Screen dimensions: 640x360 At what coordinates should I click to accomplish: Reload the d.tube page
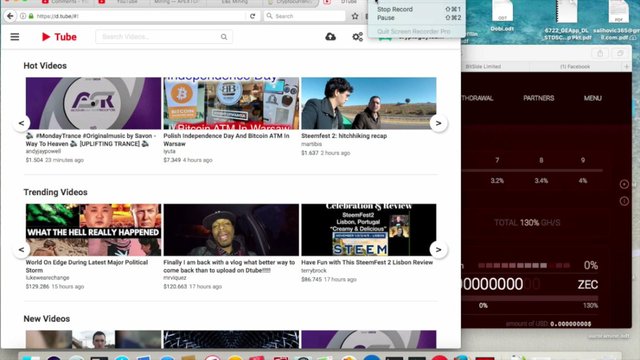tap(252, 16)
